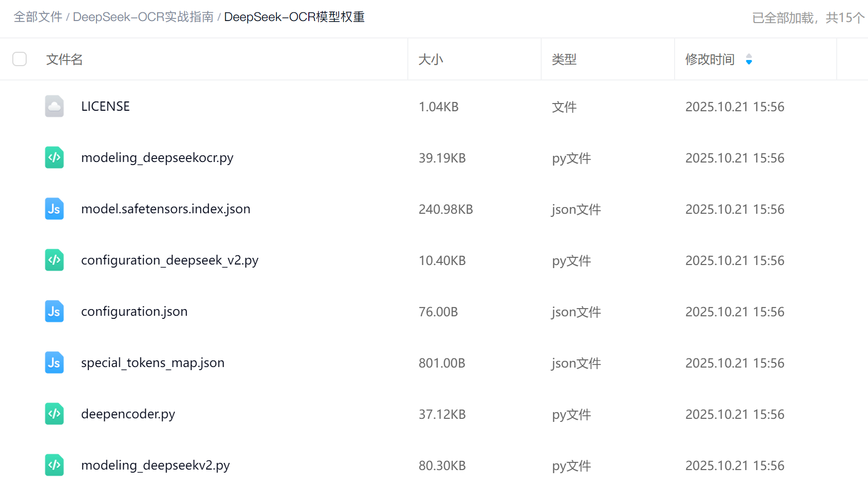Click modified date of configuration.json row
868x487 pixels.
pyautogui.click(x=735, y=312)
